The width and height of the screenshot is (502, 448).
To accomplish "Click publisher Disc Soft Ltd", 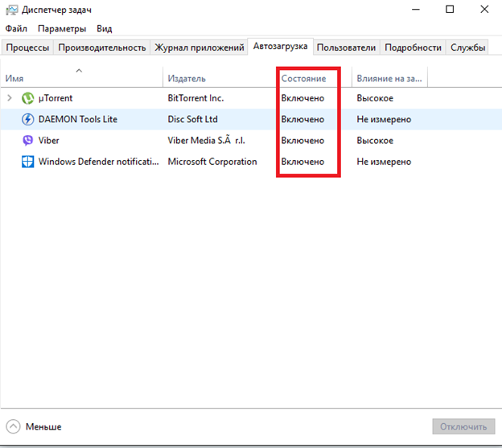I will click(192, 119).
